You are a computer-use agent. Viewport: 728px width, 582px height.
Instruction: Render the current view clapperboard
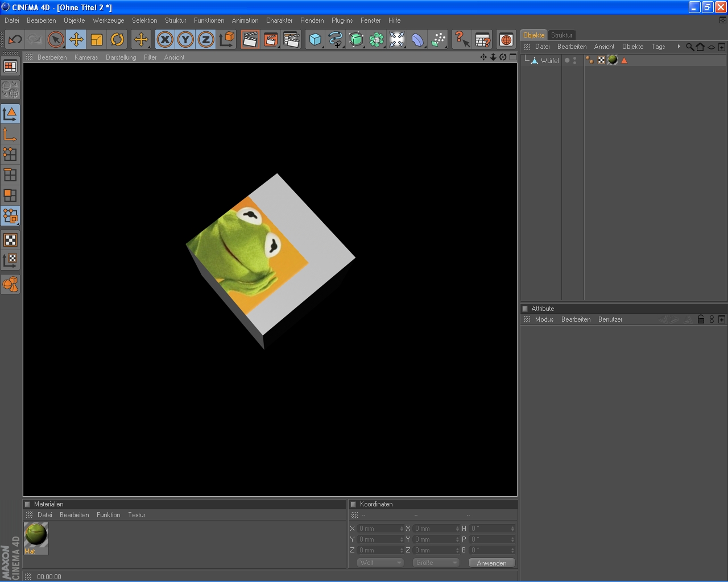pyautogui.click(x=250, y=40)
